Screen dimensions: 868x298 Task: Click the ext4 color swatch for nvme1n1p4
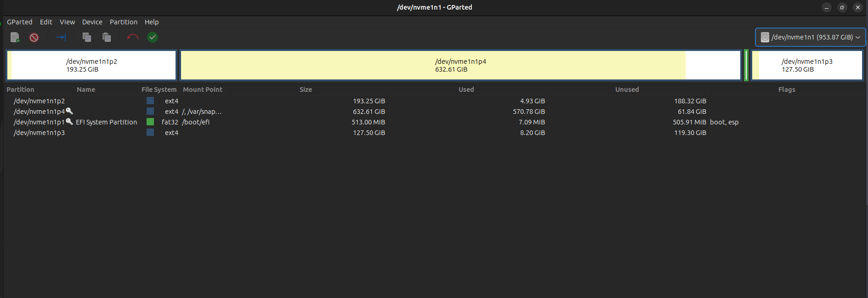[x=150, y=111]
